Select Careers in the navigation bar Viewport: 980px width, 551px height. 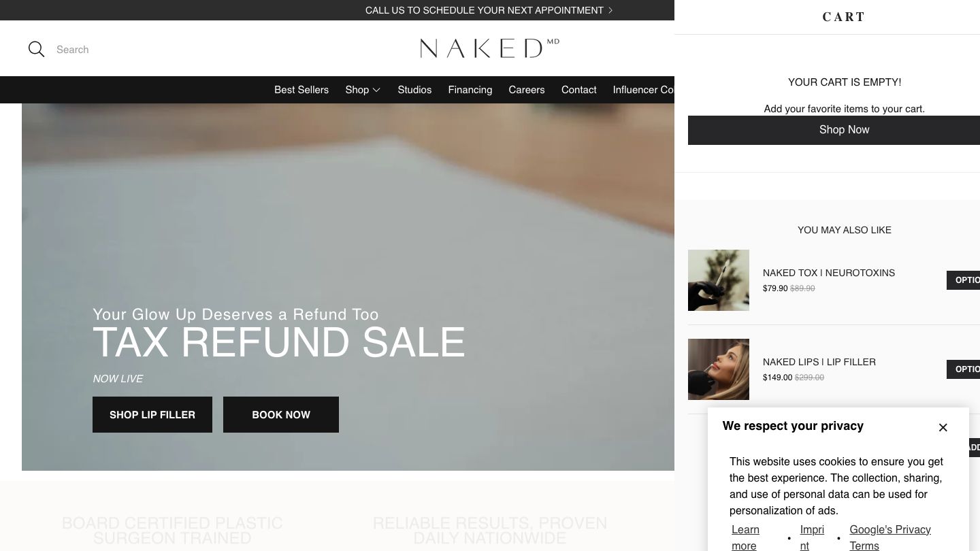(527, 90)
